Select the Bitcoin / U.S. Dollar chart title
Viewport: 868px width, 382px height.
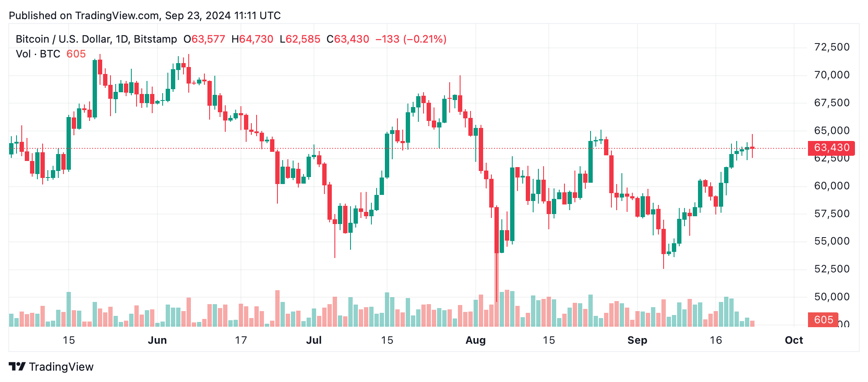tap(96, 39)
